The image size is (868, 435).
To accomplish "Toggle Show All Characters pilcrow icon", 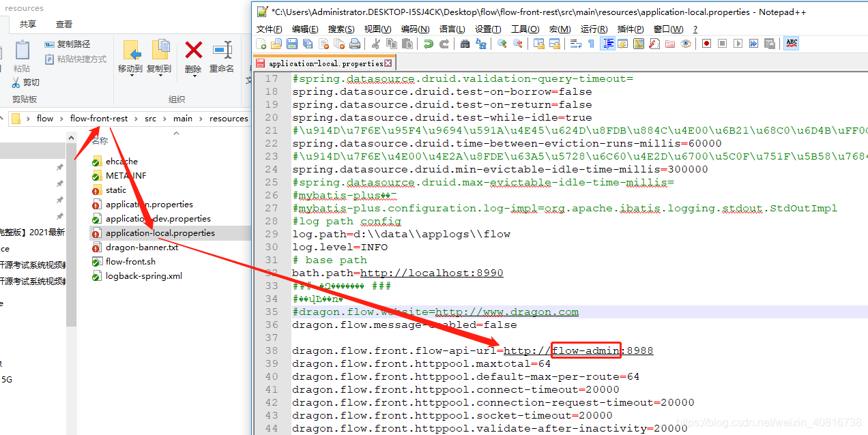I will (591, 44).
